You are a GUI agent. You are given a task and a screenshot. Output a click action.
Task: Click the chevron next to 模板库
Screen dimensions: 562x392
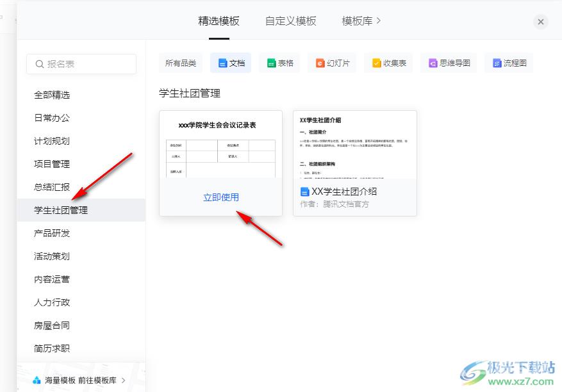point(378,21)
